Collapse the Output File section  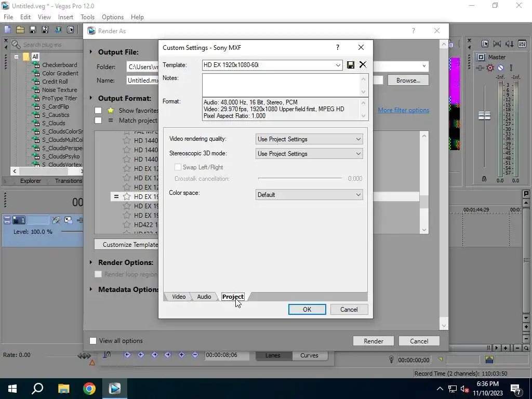click(90, 52)
